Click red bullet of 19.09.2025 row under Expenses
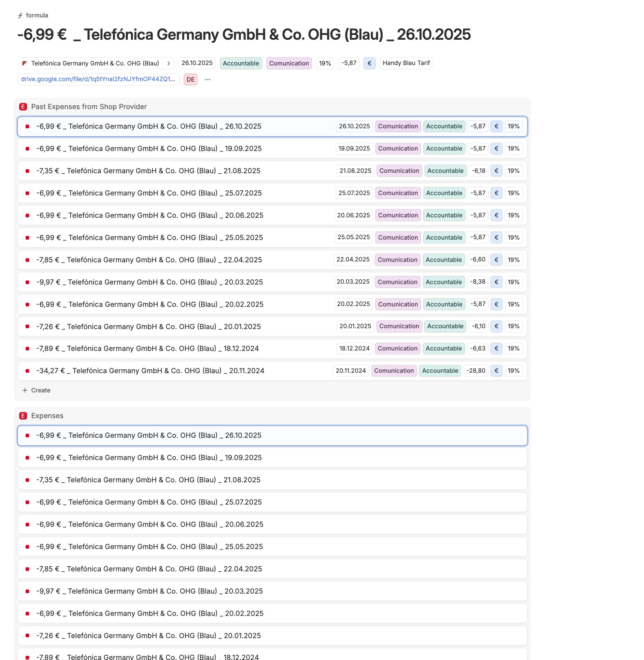 pos(27,458)
